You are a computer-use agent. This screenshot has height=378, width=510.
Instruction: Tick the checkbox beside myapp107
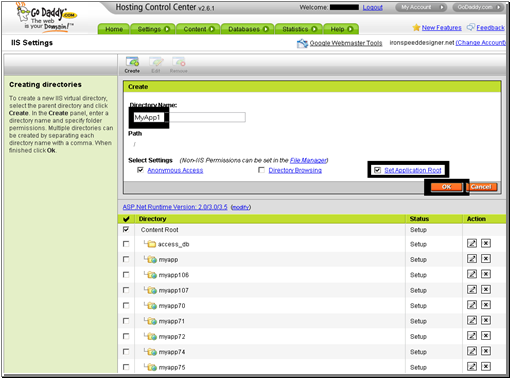pyautogui.click(x=126, y=290)
